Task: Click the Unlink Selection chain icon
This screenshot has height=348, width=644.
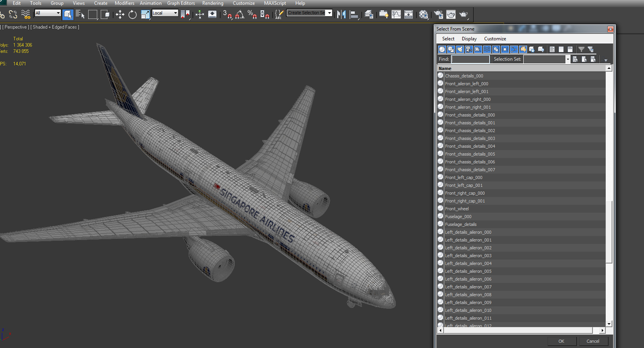Action: point(13,14)
